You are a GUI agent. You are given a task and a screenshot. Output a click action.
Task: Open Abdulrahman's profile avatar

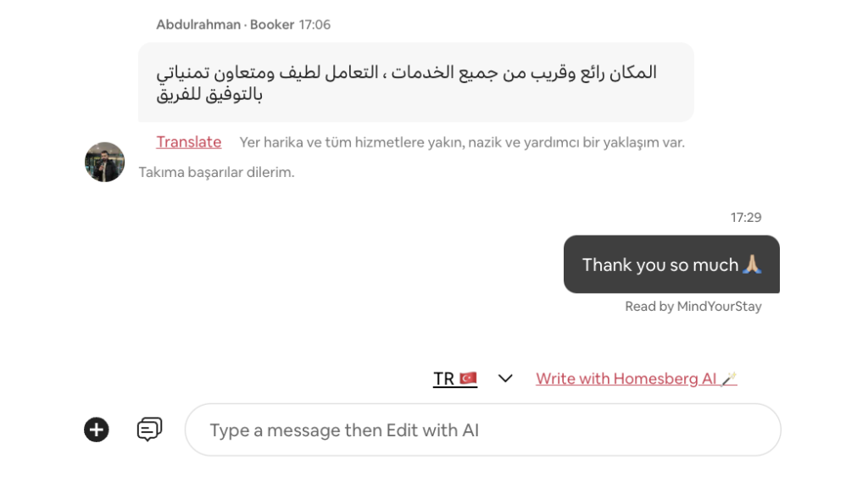point(104,162)
